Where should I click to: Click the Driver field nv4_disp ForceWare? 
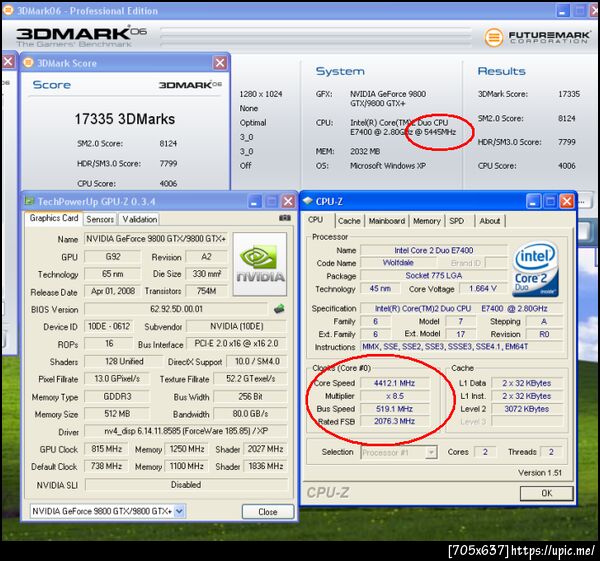(x=186, y=431)
